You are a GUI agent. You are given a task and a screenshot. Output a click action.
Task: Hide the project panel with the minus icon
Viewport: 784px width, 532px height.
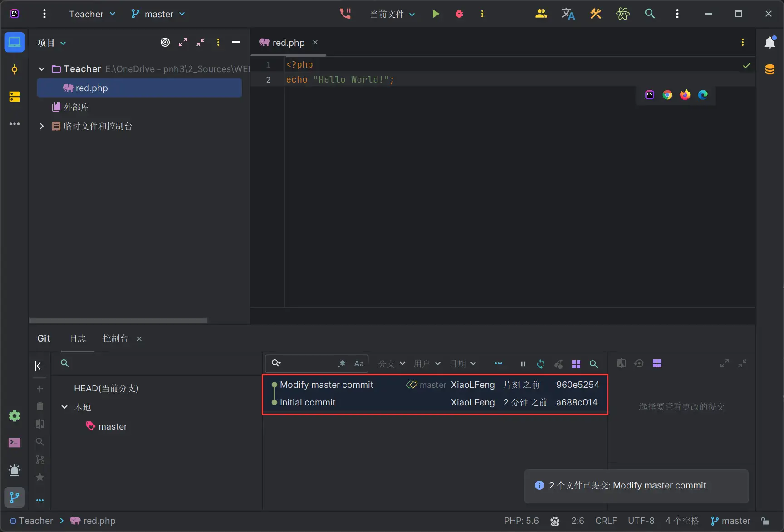[236, 42]
